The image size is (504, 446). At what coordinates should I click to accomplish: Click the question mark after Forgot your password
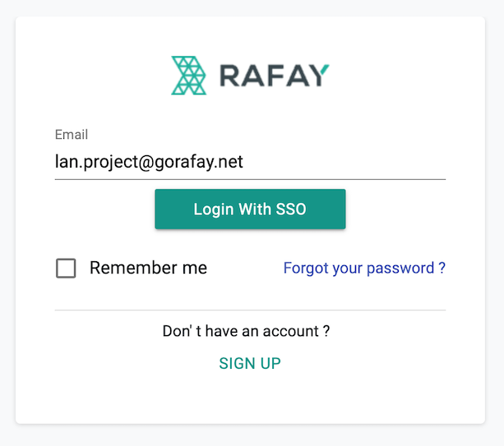pos(442,268)
